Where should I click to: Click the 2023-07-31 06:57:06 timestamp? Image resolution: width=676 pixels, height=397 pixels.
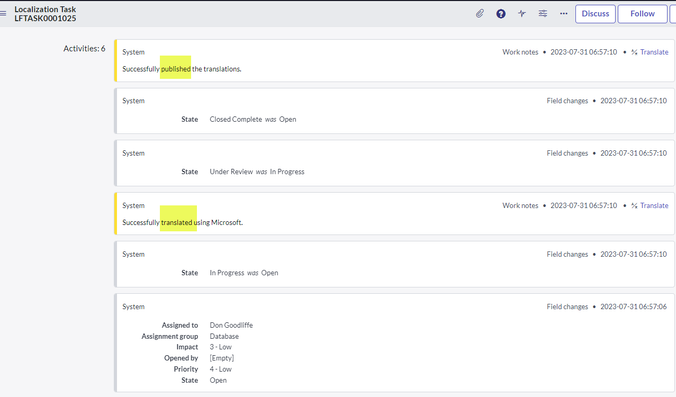pyautogui.click(x=633, y=307)
